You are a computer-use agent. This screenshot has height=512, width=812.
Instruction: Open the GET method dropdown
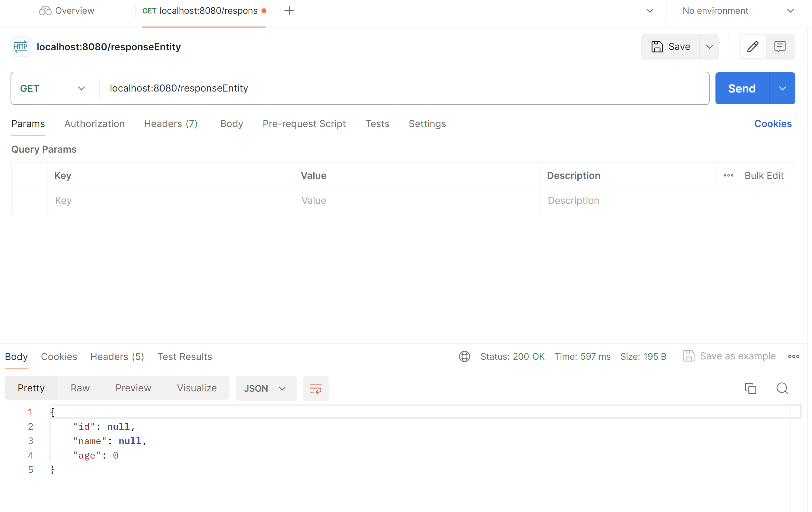tap(81, 88)
